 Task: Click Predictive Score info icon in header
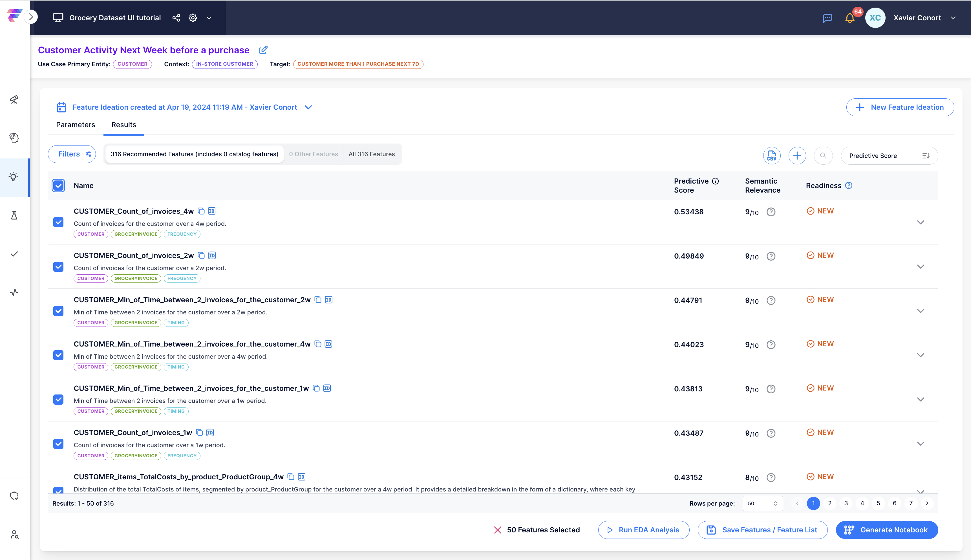[x=715, y=181]
